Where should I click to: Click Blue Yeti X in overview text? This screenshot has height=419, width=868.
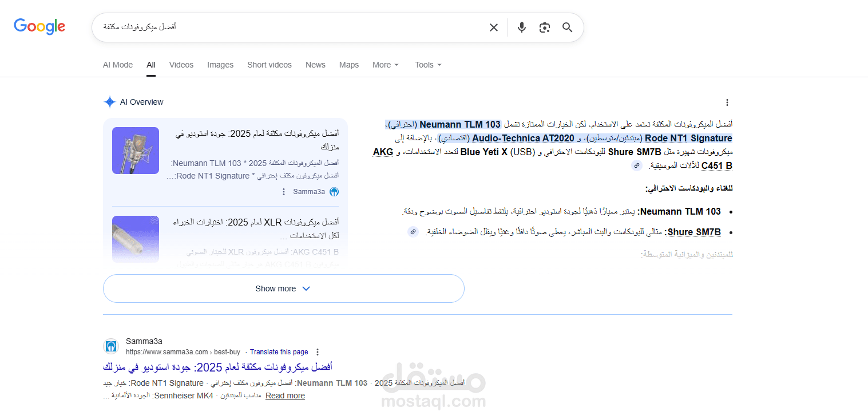coord(484,152)
